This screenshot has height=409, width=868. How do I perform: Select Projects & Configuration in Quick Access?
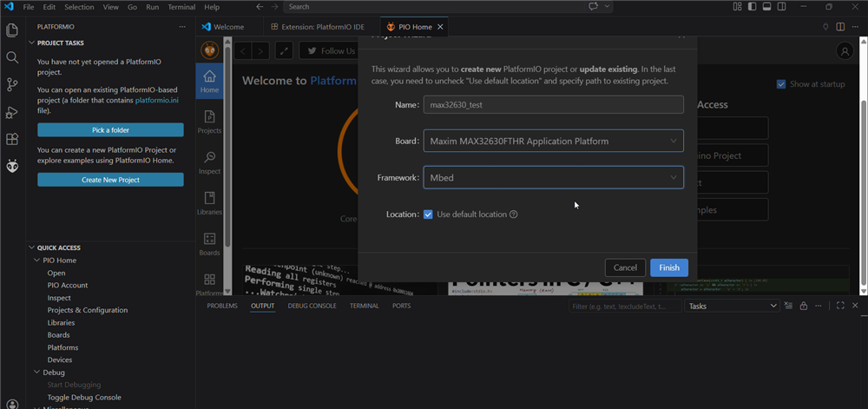click(x=88, y=310)
